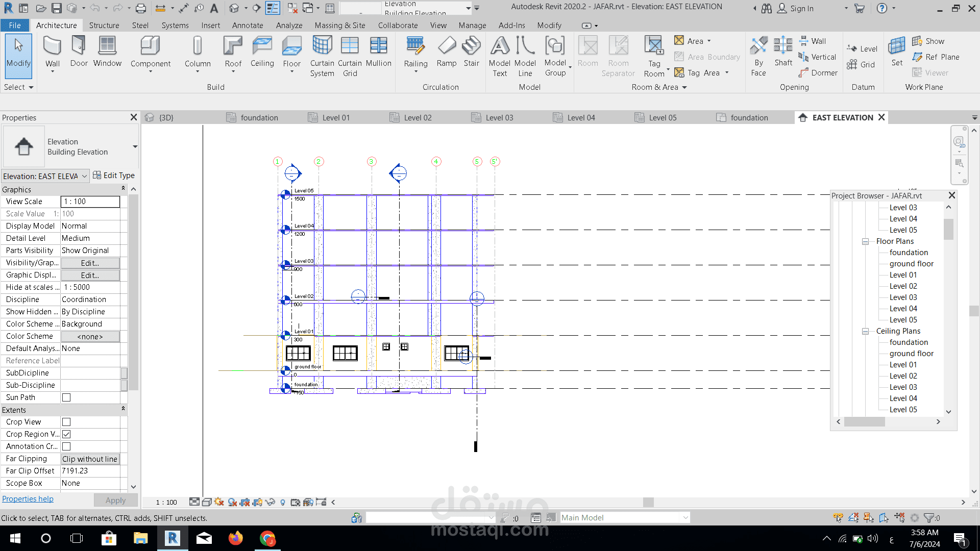Viewport: 980px width, 551px height.
Task: Close the EAST ELEVATION view tab
Action: pos(881,117)
